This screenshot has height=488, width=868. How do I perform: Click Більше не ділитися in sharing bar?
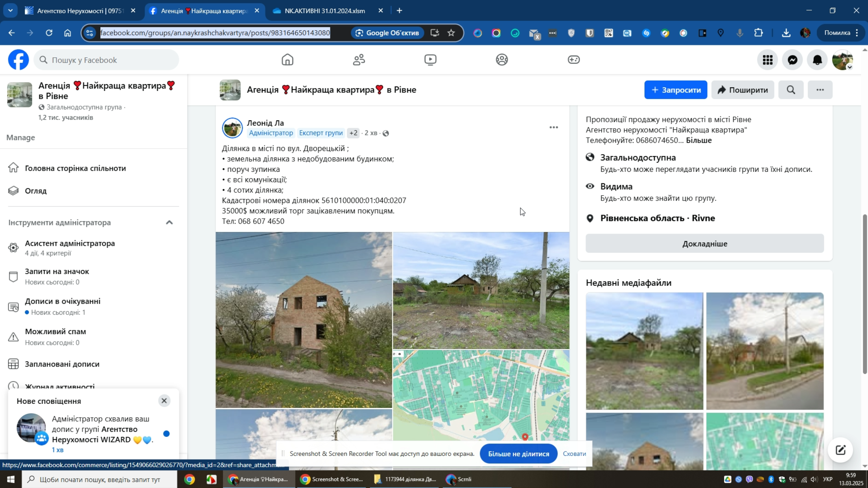[518, 454]
